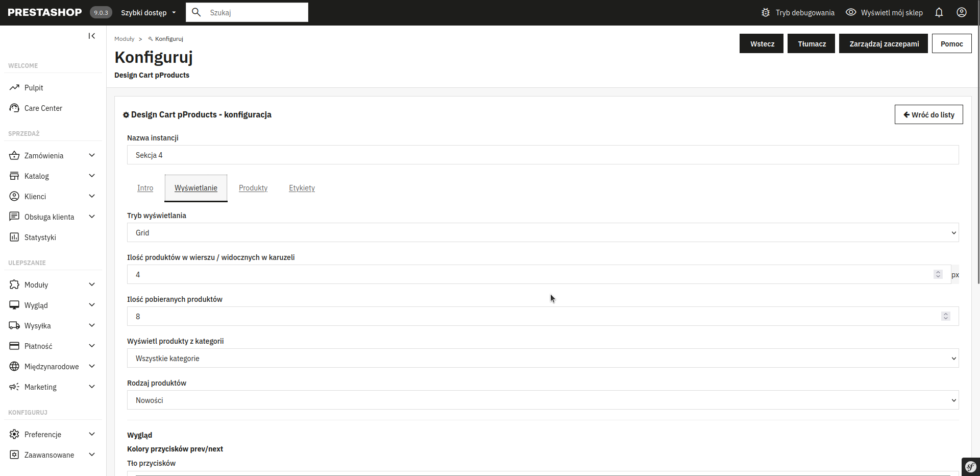Open the Symfony debug toolbar icon
Image resolution: width=980 pixels, height=476 pixels.
pyautogui.click(x=971, y=467)
